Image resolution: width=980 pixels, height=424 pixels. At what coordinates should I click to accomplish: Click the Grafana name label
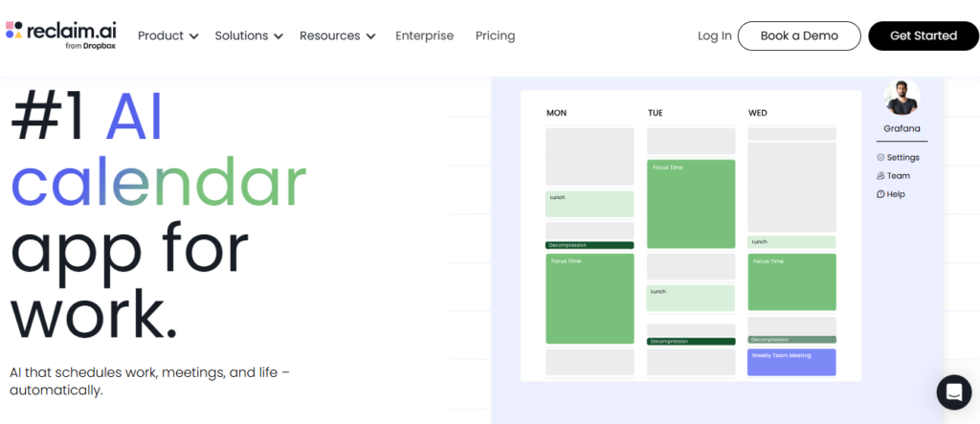coord(902,128)
